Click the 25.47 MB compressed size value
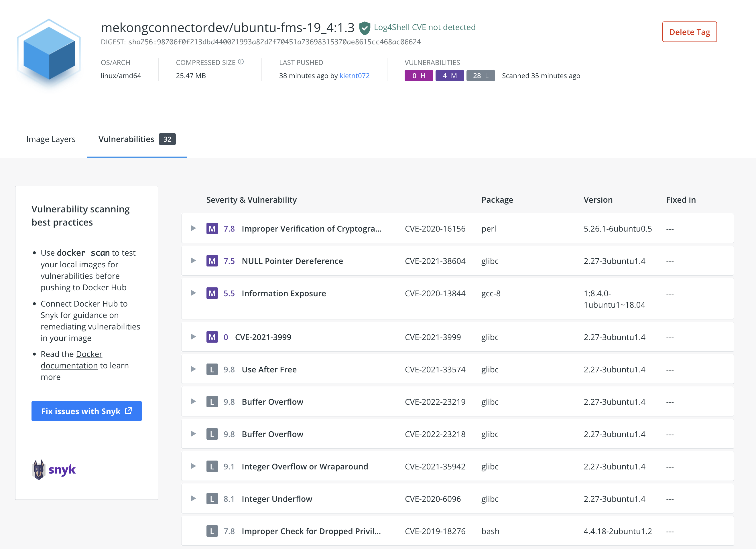 coord(191,76)
